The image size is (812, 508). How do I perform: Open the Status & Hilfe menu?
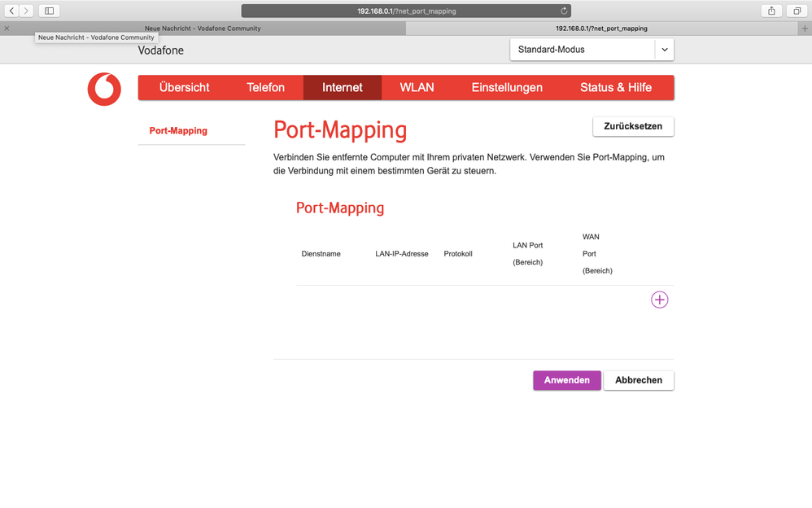click(x=616, y=88)
